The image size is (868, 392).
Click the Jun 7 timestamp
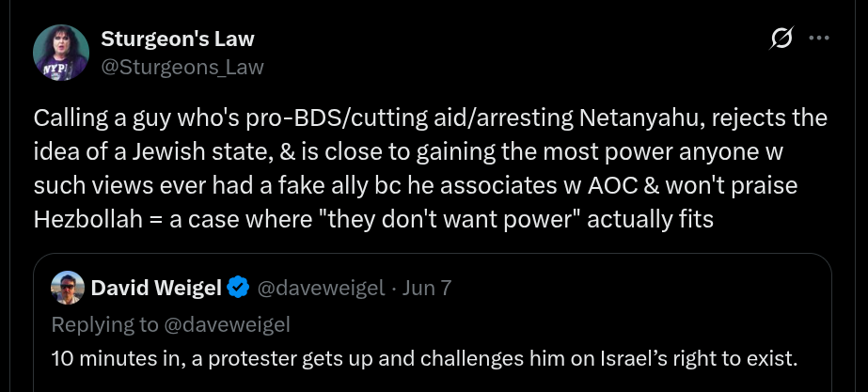[x=427, y=288]
